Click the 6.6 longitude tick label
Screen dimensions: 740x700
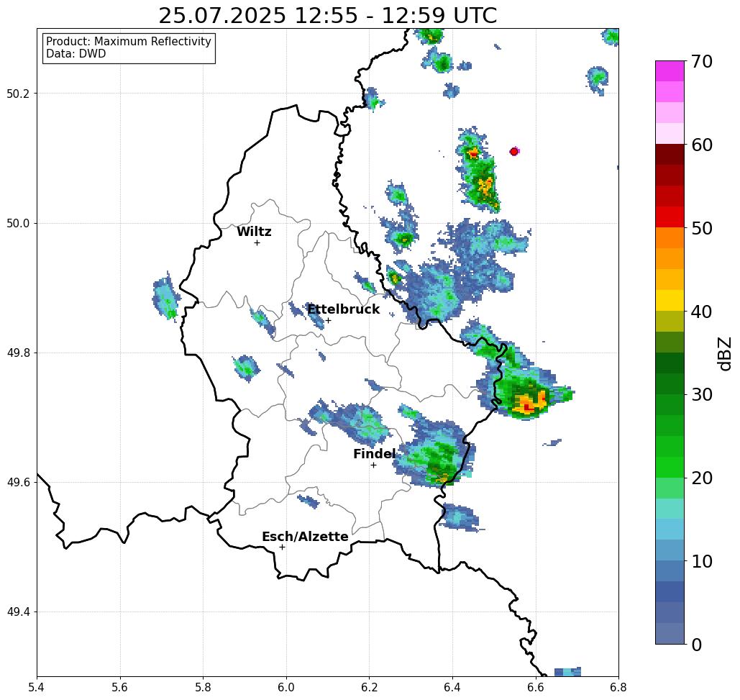click(x=535, y=688)
